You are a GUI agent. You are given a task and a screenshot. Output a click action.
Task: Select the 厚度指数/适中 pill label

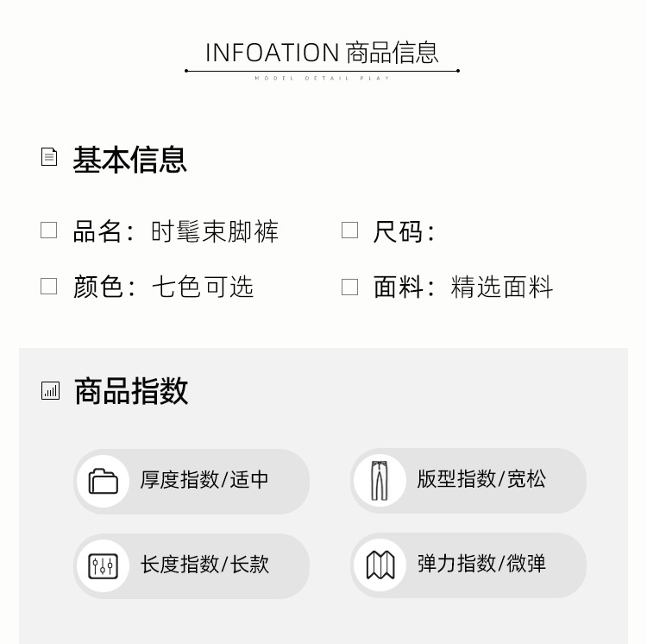pos(204,480)
